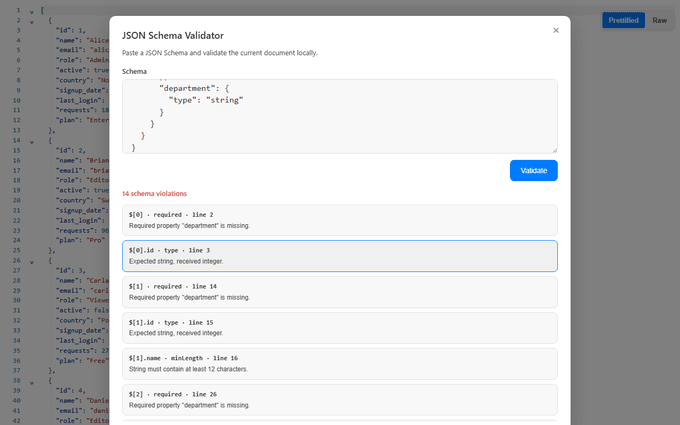Switch to the Prettified view tab
The height and width of the screenshot is (425, 680).
623,20
